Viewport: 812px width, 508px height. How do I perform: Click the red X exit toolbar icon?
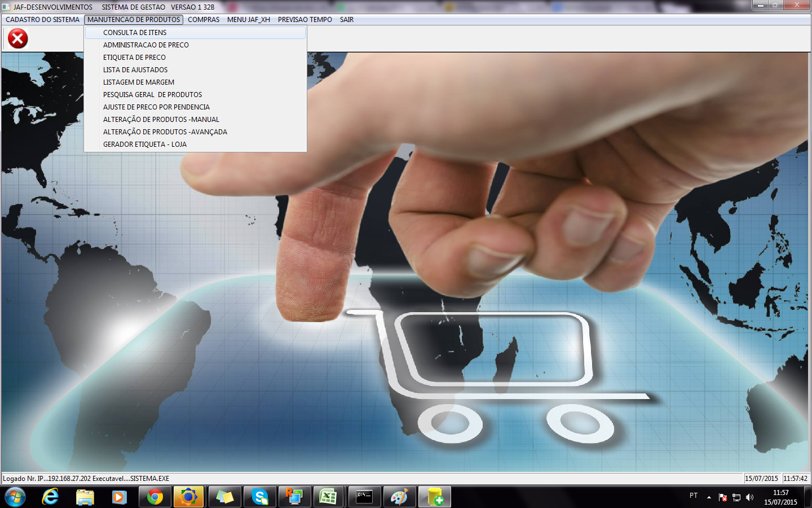17,38
